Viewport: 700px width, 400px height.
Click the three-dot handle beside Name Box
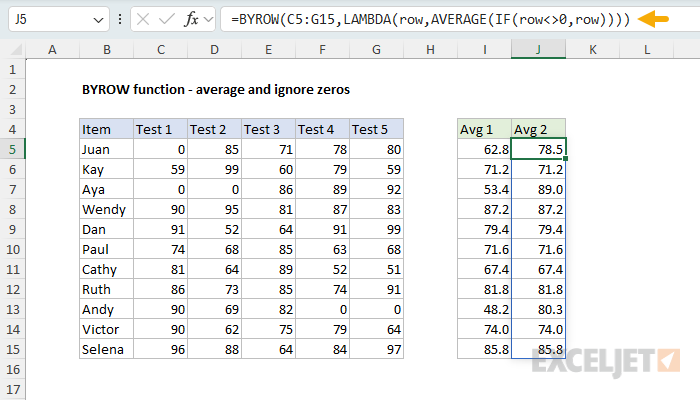120,19
